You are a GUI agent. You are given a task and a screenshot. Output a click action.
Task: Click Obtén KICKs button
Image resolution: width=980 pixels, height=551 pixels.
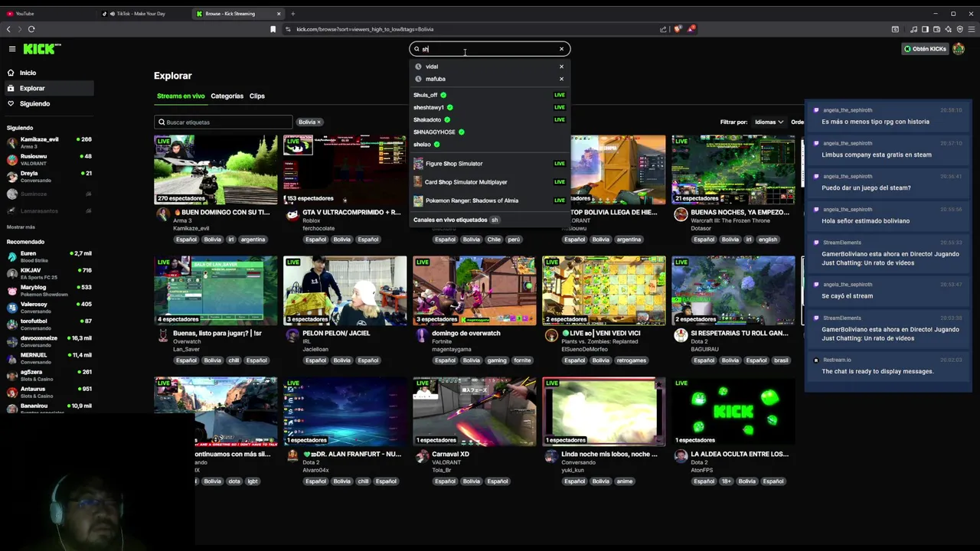925,49
